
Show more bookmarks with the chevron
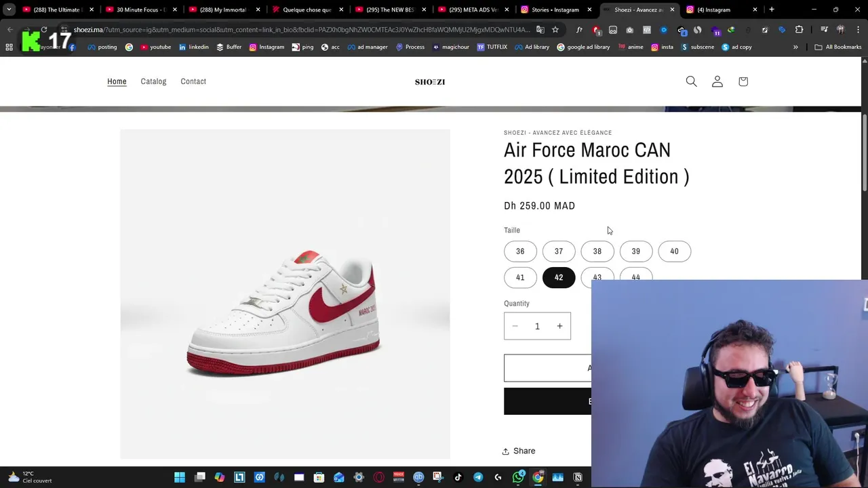tap(795, 47)
